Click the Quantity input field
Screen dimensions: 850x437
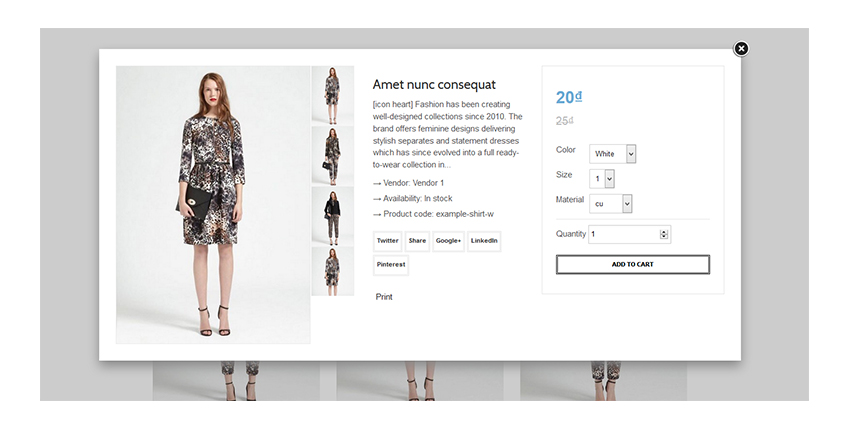click(629, 234)
